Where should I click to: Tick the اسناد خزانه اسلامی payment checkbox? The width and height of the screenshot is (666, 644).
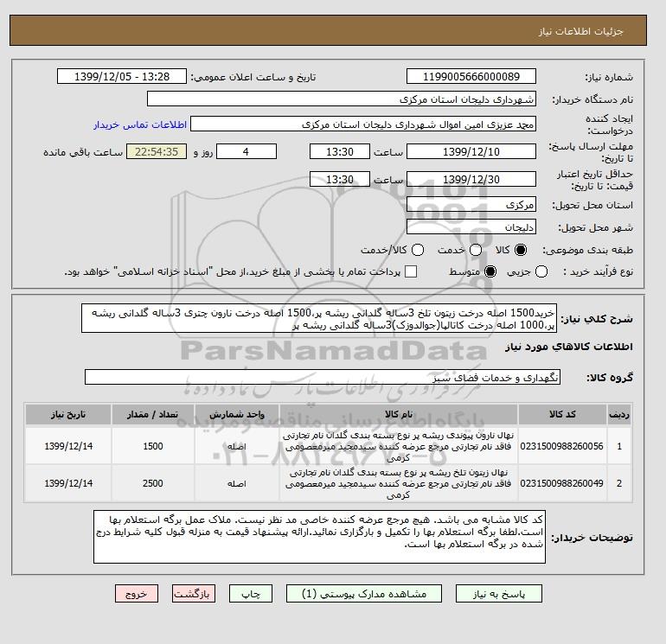coord(411,271)
